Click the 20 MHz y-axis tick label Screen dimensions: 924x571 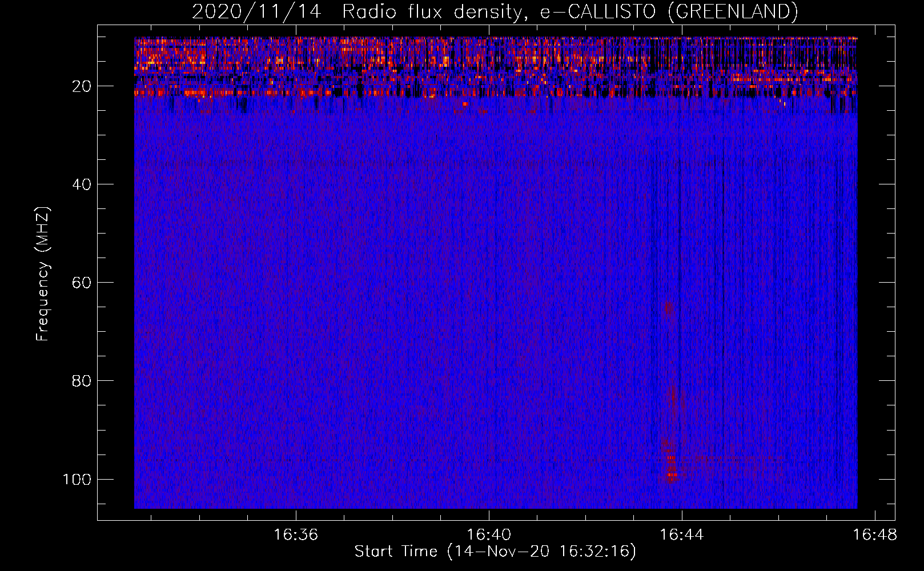pyautogui.click(x=82, y=86)
